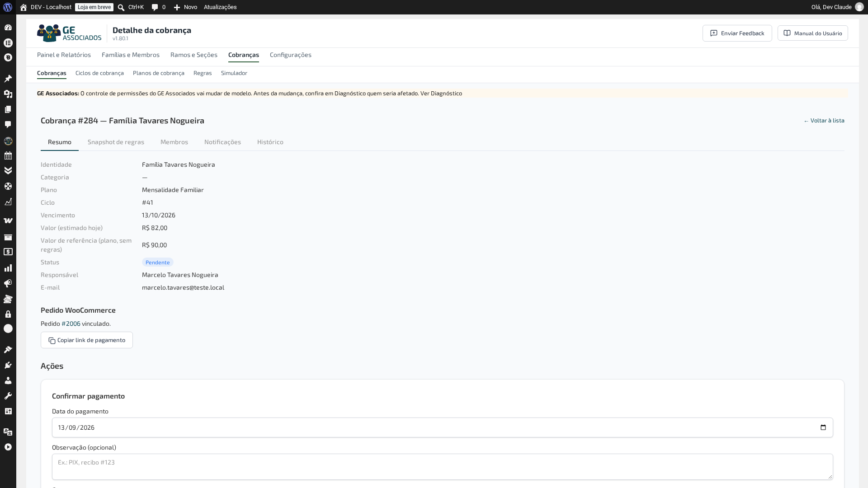Click Copiar link de pagamento button
The height and width of the screenshot is (488, 868).
click(x=87, y=340)
